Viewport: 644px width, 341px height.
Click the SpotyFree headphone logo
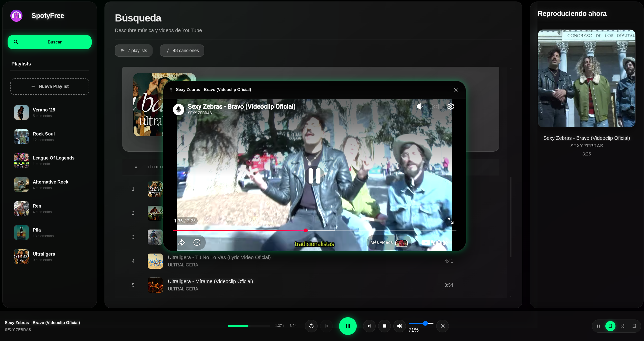16,16
